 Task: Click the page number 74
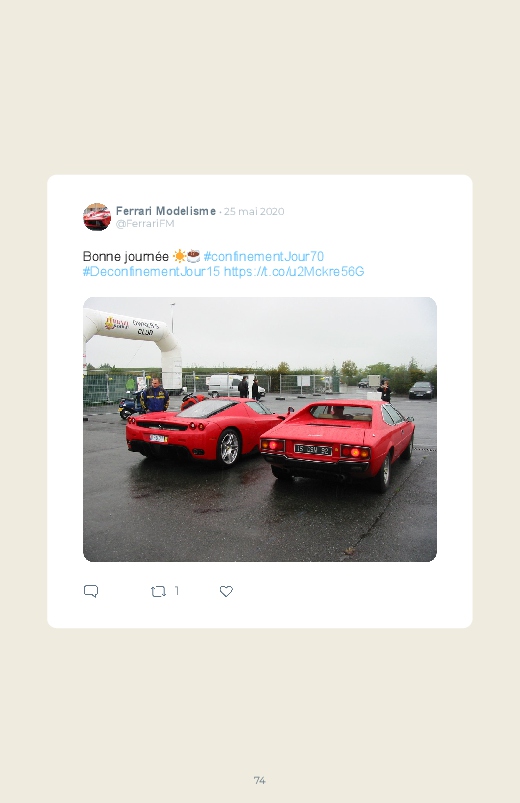tap(260, 780)
